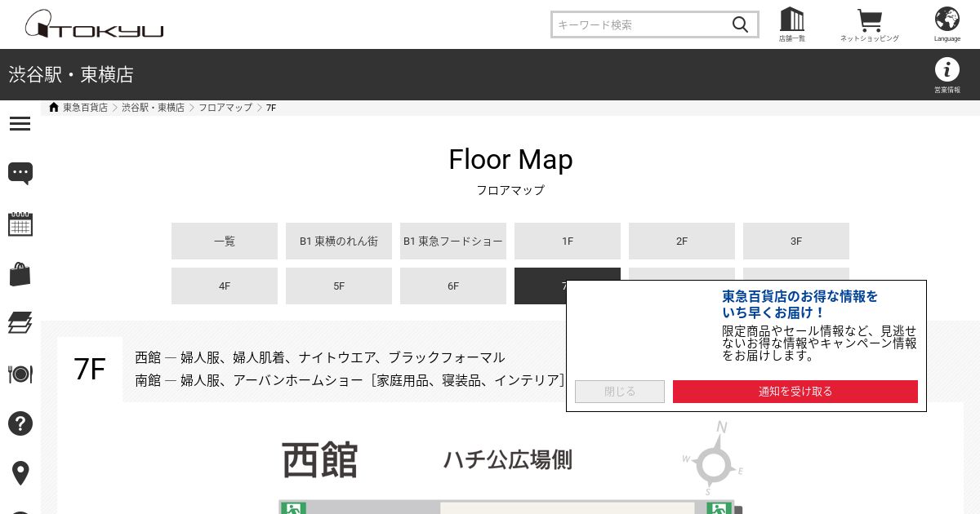Click the red 通知を受け取る button
The image size is (980, 514).
(795, 392)
